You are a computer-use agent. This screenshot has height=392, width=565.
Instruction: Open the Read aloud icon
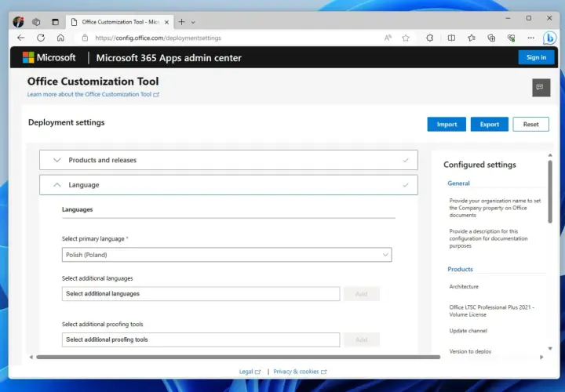coord(388,38)
